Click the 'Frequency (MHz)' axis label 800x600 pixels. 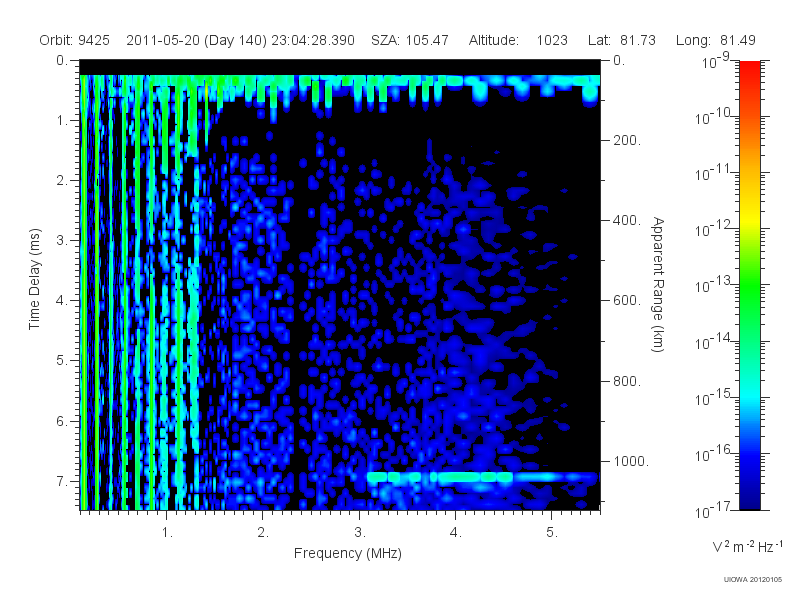(348, 554)
